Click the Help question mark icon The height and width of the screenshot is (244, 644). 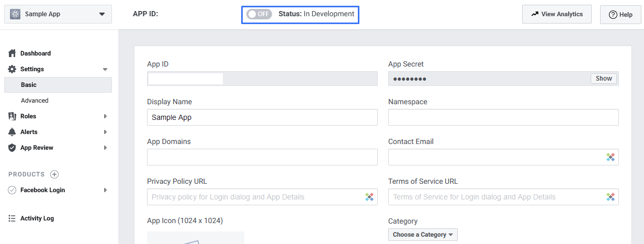click(x=613, y=15)
